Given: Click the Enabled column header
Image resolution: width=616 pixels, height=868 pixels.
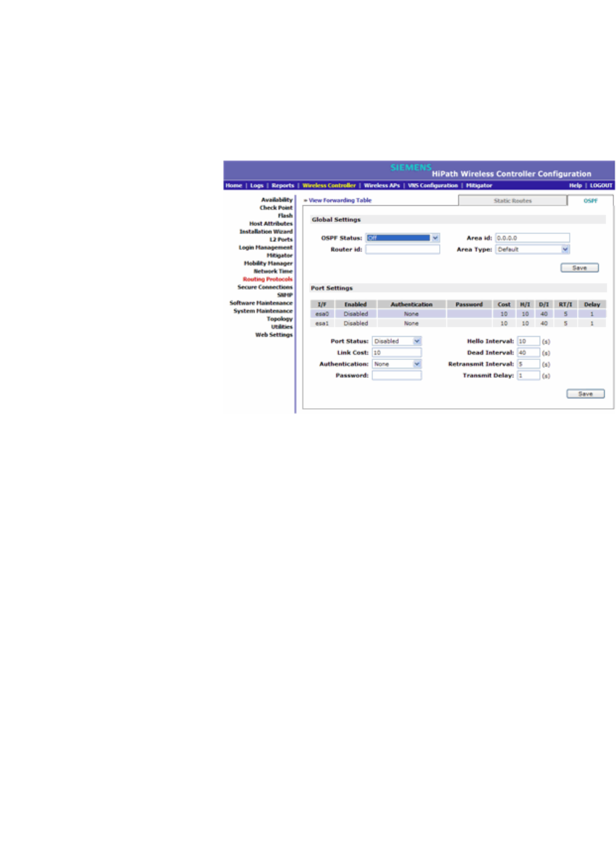Looking at the screenshot, I should point(355,305).
